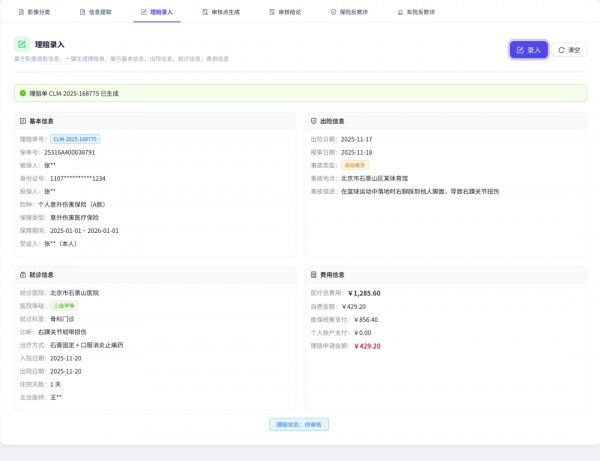Click the icon on the 保险反欺诈 tab
Screen dimensions: 600x461
(x=333, y=12)
